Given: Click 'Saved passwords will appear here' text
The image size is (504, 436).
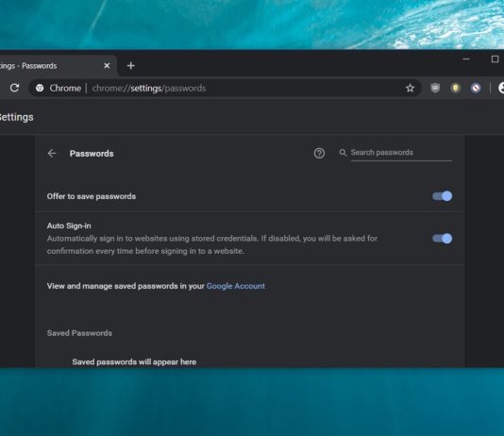Looking at the screenshot, I should click(134, 361).
